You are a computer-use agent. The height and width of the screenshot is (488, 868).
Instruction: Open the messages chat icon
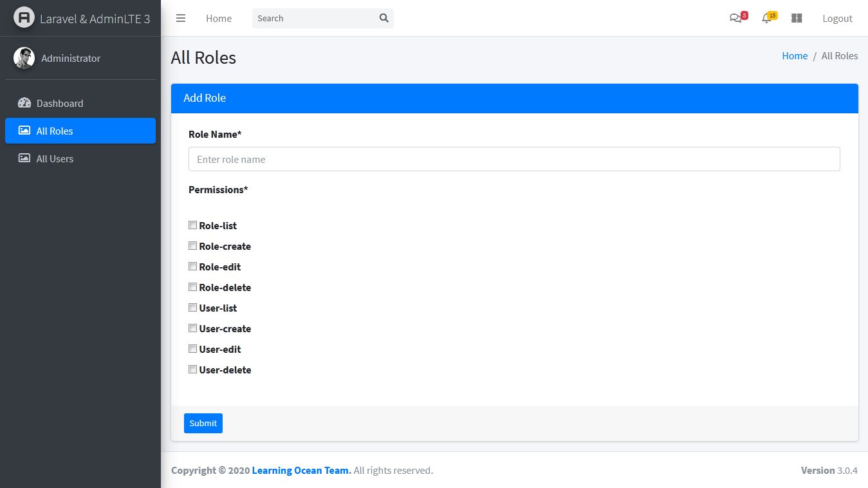click(735, 18)
